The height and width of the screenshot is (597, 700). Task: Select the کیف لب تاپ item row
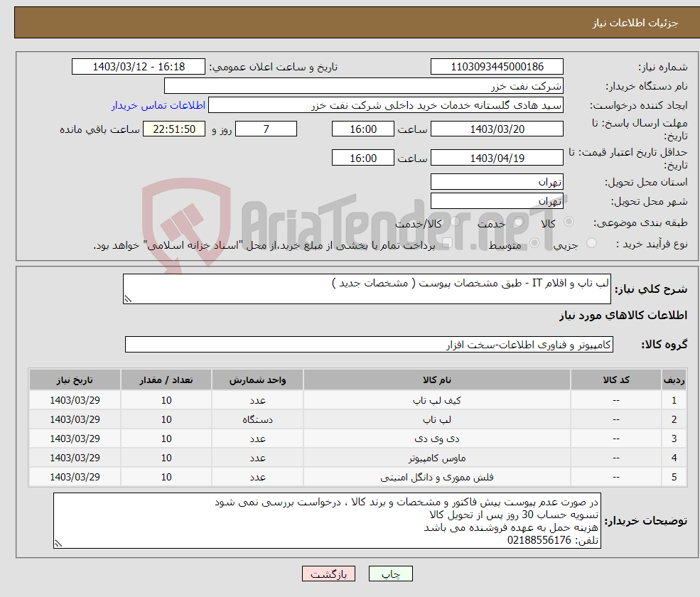point(357,400)
